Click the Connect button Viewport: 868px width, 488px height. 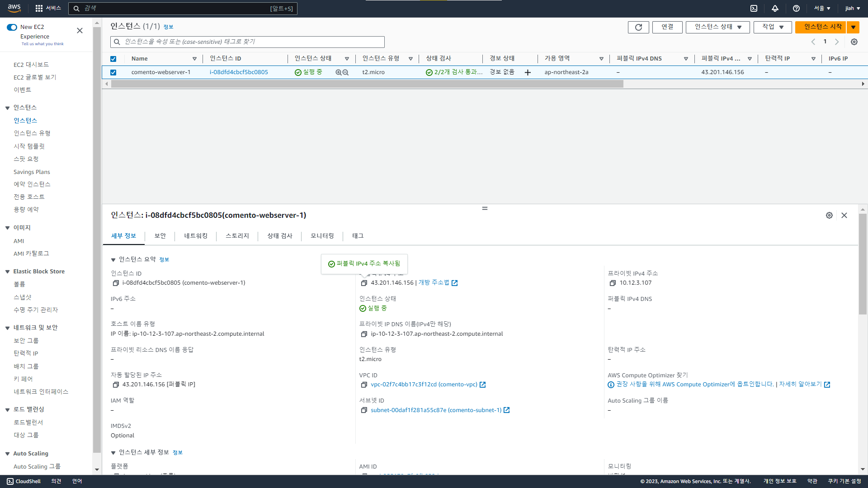click(667, 27)
